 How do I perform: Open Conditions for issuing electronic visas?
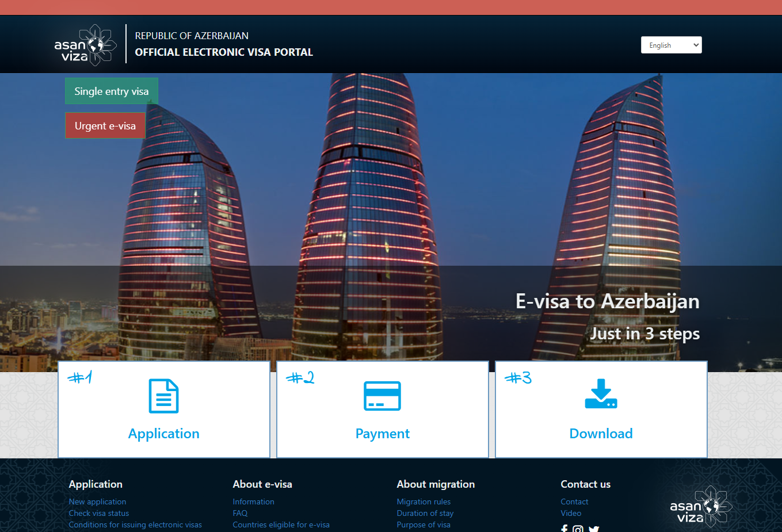click(x=135, y=525)
